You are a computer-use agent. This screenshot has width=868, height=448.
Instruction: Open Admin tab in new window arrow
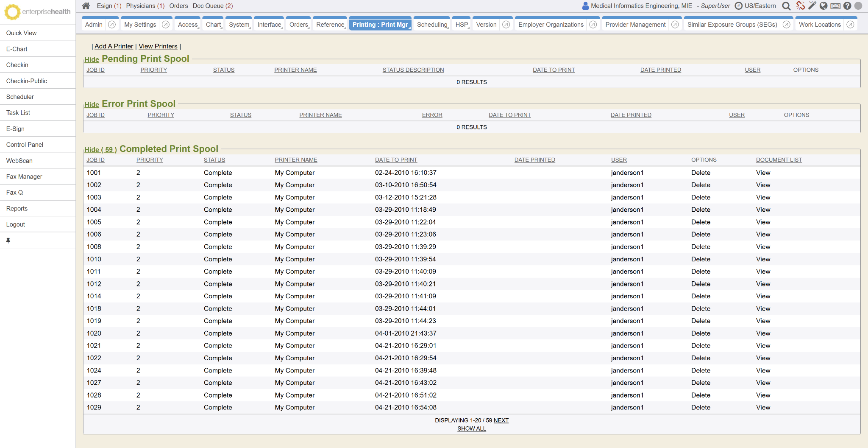(x=112, y=25)
